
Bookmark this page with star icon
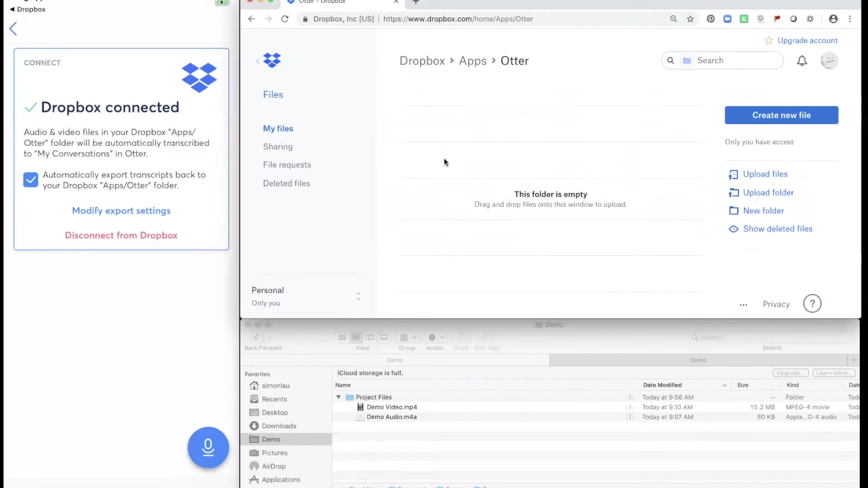[690, 19]
